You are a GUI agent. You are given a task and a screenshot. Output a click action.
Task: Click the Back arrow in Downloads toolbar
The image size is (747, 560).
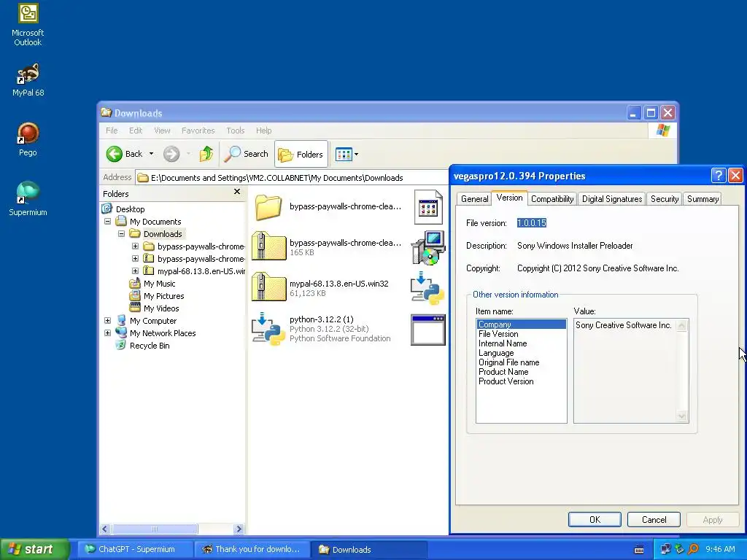[124, 154]
